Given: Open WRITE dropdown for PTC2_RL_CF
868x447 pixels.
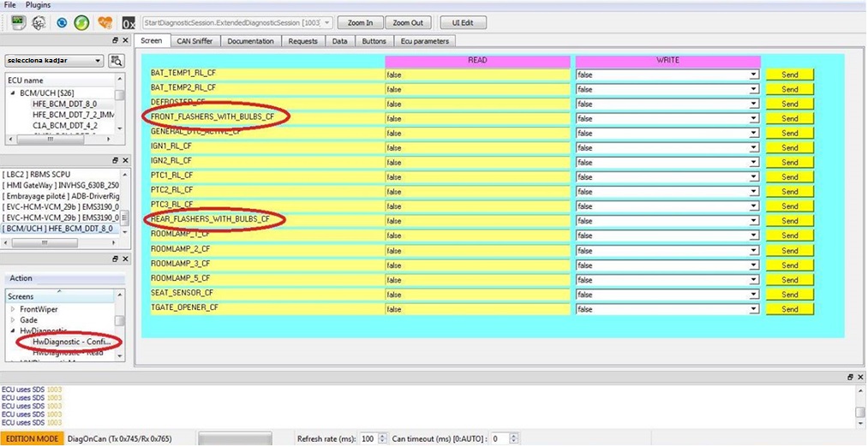Looking at the screenshot, I should [753, 192].
